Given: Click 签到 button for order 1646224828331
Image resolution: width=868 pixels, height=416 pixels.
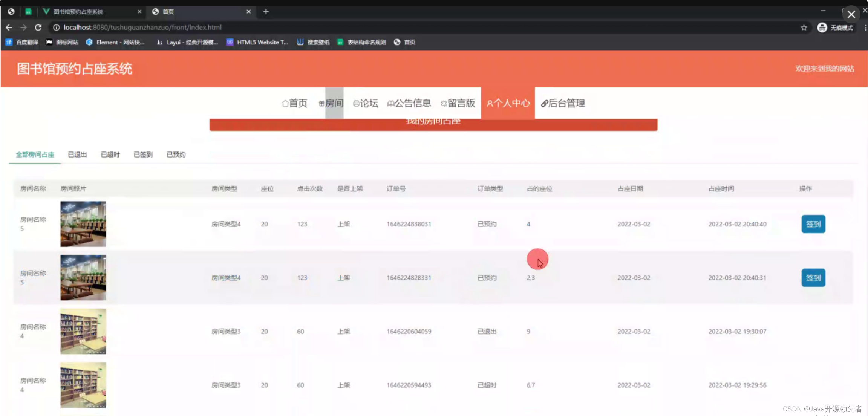Looking at the screenshot, I should click(813, 278).
